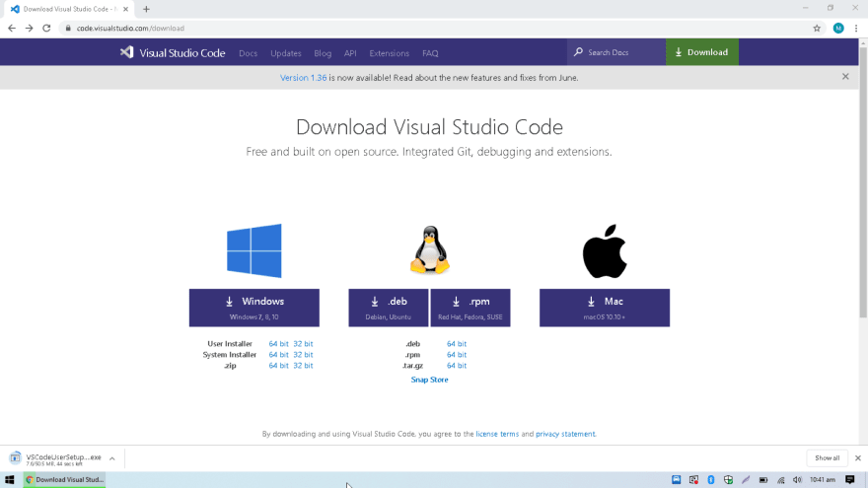This screenshot has width=868, height=488.
Task: Reload the page with refresh icon
Action: 46,29
